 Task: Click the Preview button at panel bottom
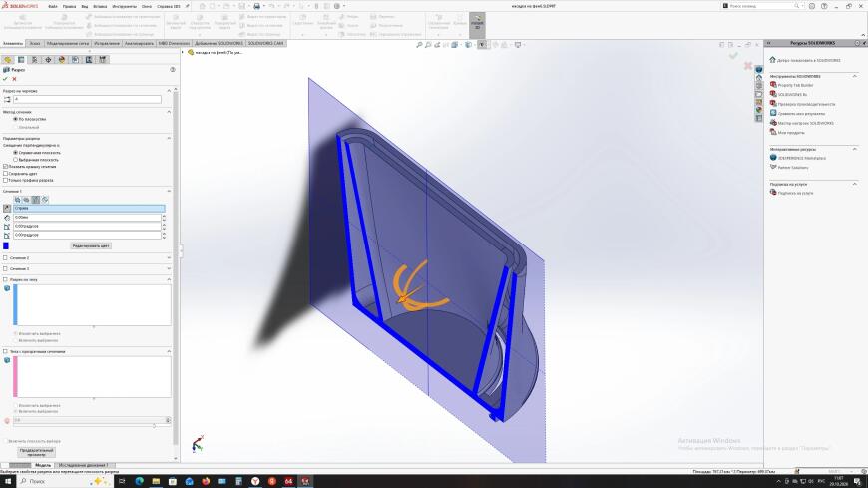(37, 452)
